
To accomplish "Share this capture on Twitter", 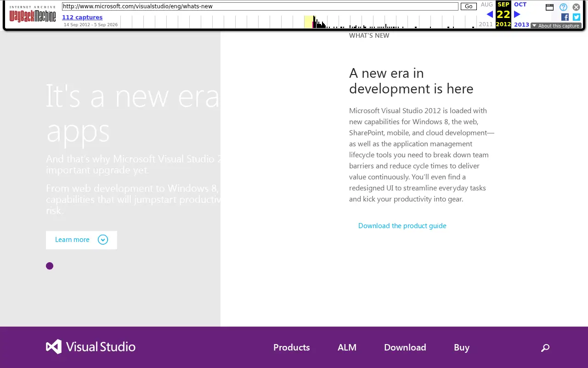I will click(x=577, y=17).
